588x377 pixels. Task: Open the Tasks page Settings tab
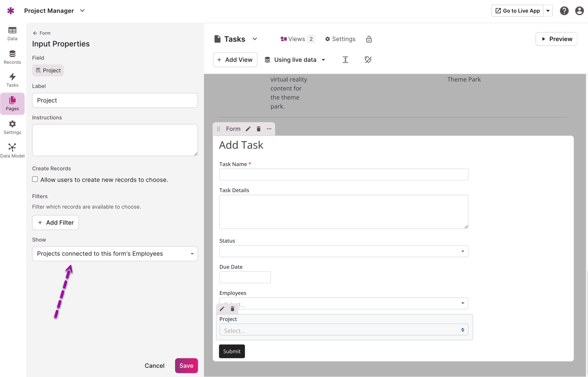340,39
